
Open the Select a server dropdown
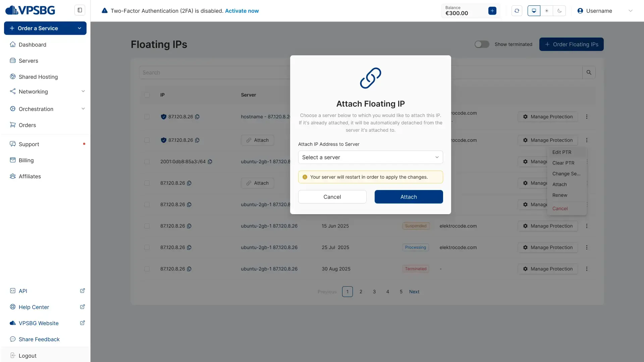click(x=370, y=157)
